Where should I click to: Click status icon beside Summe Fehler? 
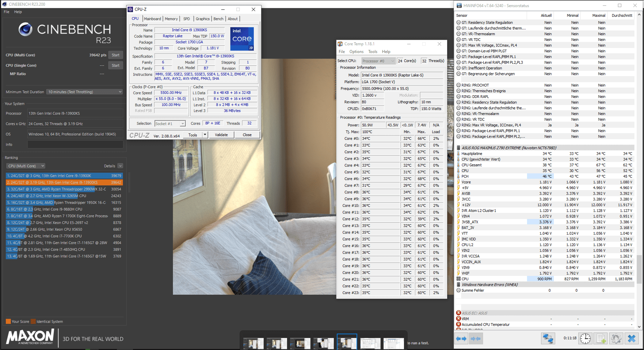[x=458, y=291]
